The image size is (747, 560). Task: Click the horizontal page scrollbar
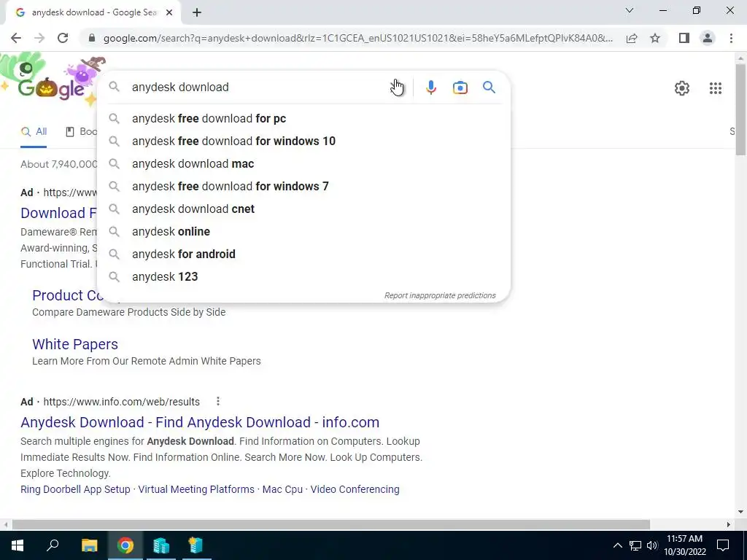tap(331, 524)
